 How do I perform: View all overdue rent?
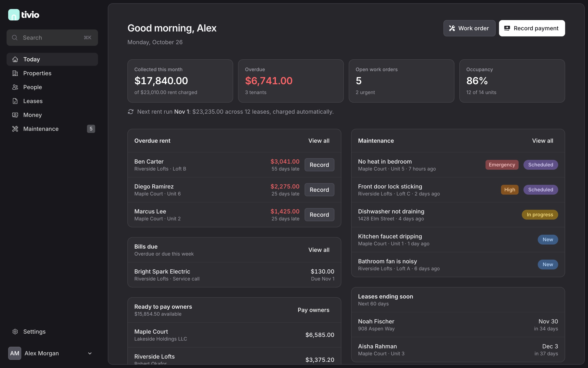pos(319,141)
